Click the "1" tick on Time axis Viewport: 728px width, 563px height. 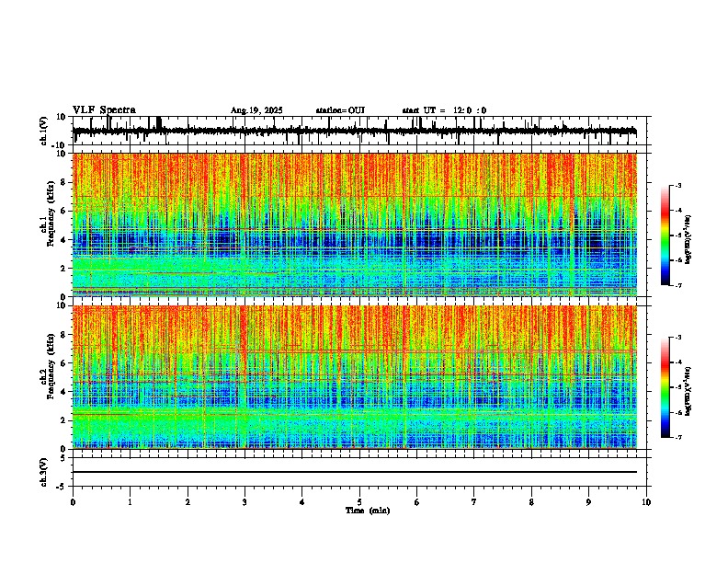pyautogui.click(x=130, y=502)
